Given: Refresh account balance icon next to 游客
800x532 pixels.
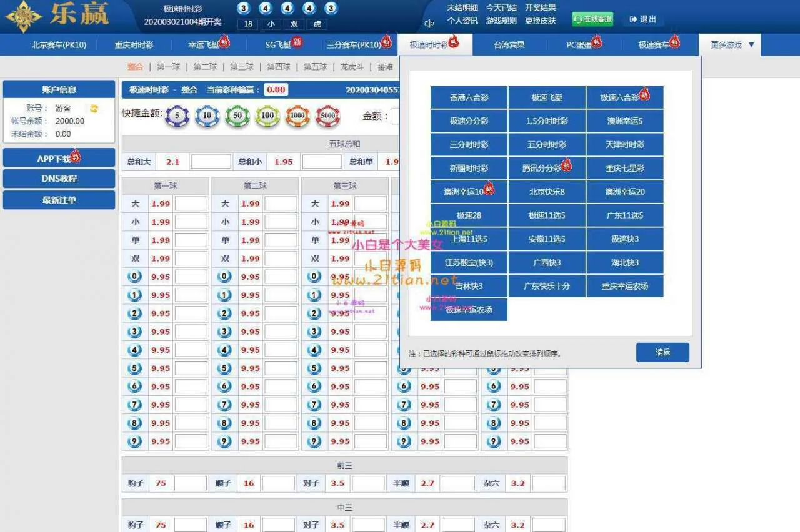Looking at the screenshot, I should click(94, 109).
